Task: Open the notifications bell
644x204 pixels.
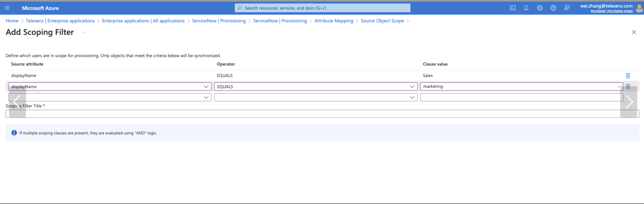Action: (x=526, y=8)
